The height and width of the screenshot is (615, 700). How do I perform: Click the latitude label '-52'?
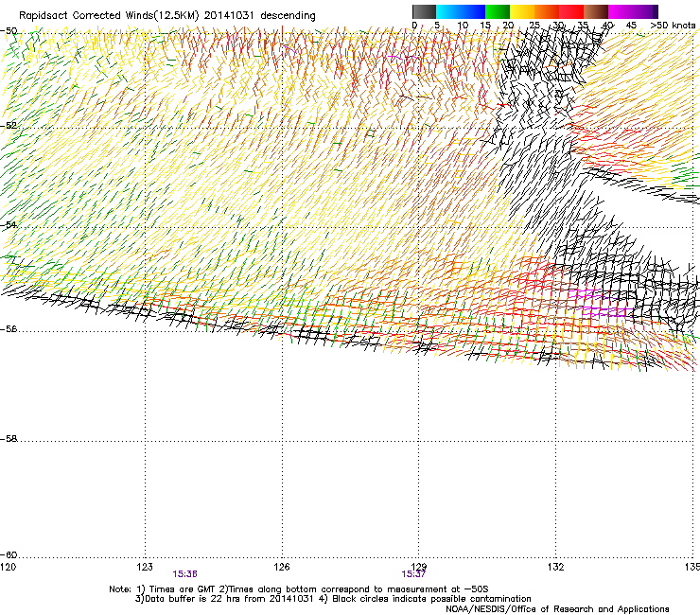point(9,126)
